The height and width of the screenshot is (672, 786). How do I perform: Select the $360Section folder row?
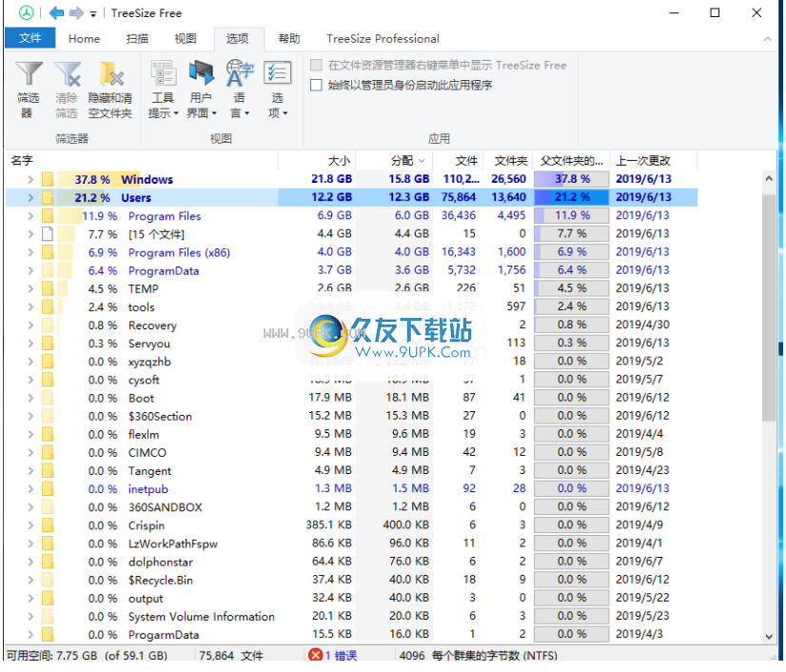[x=351, y=416]
